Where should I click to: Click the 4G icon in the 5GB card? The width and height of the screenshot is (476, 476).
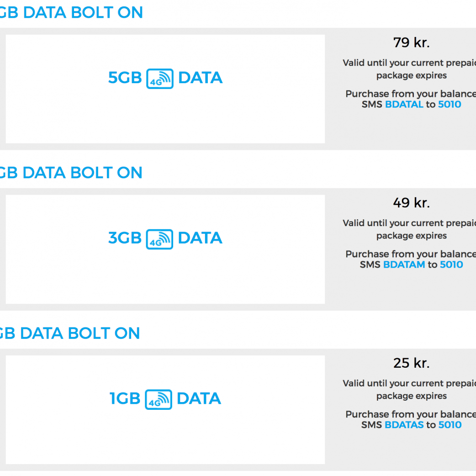pyautogui.click(x=160, y=79)
